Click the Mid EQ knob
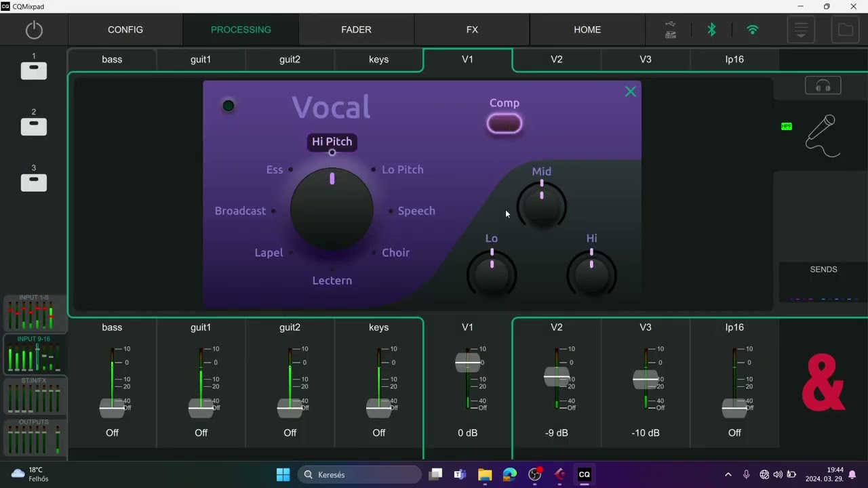 (542, 205)
